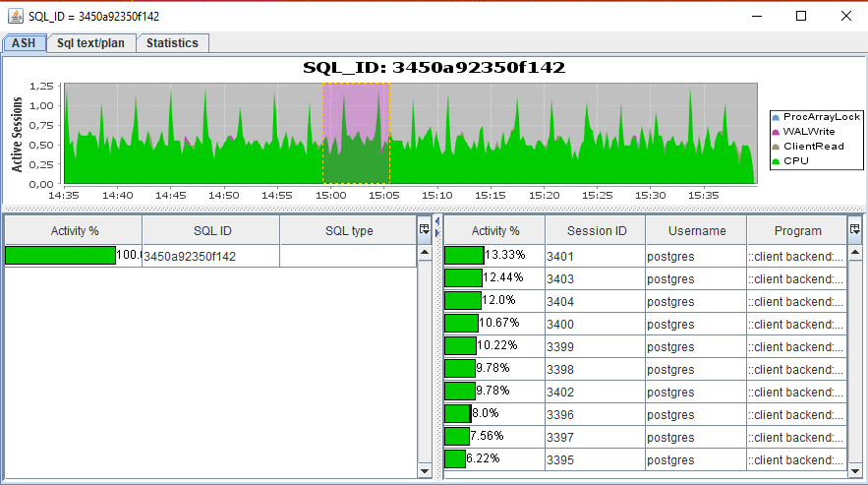Click WALWrite legend swatch
This screenshot has width=868, height=485.
click(x=776, y=132)
